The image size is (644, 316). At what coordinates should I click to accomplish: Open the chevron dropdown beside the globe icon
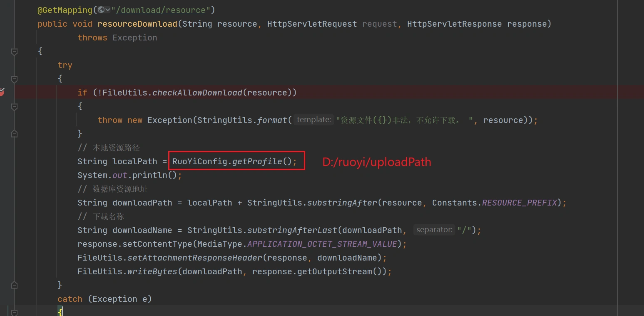tap(107, 10)
